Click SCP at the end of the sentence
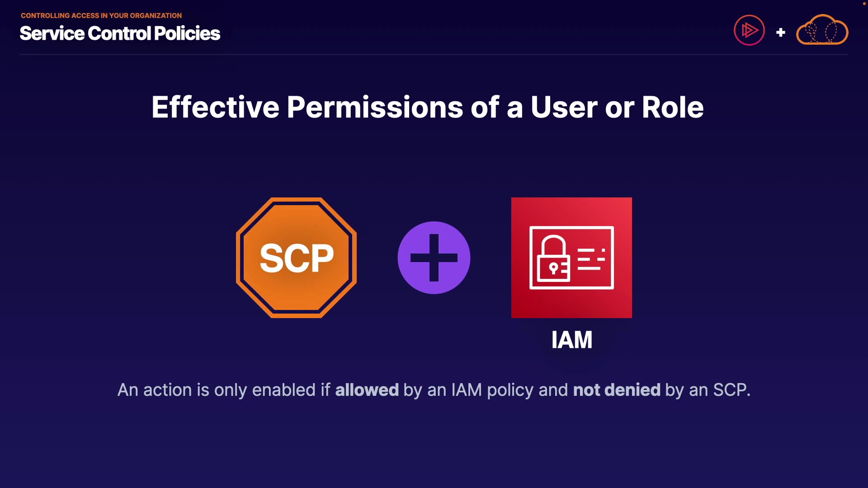The image size is (868, 488). 729,390
